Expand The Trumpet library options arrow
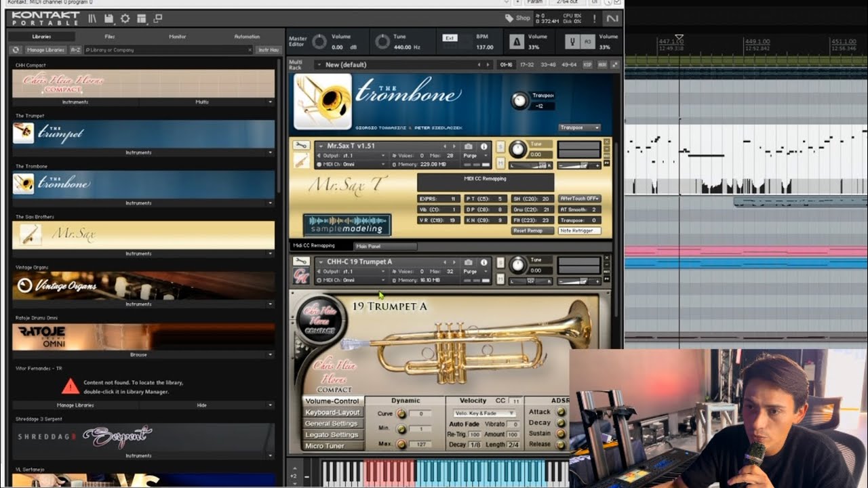Viewport: 868px width, 488px height. pos(271,152)
